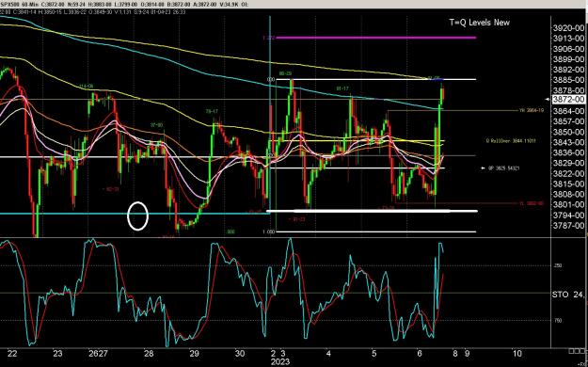Click the 3801-00 price scale label
This screenshot has height=367, width=588.
click(568, 204)
